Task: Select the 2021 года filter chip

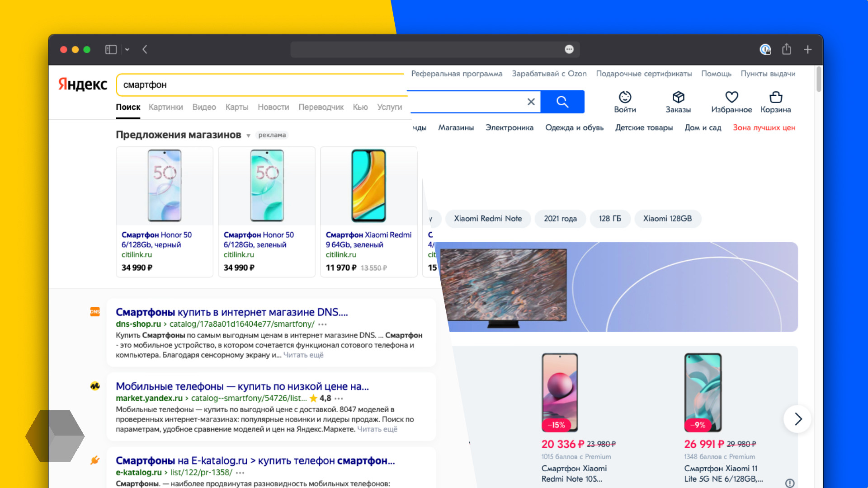Action: 560,219
